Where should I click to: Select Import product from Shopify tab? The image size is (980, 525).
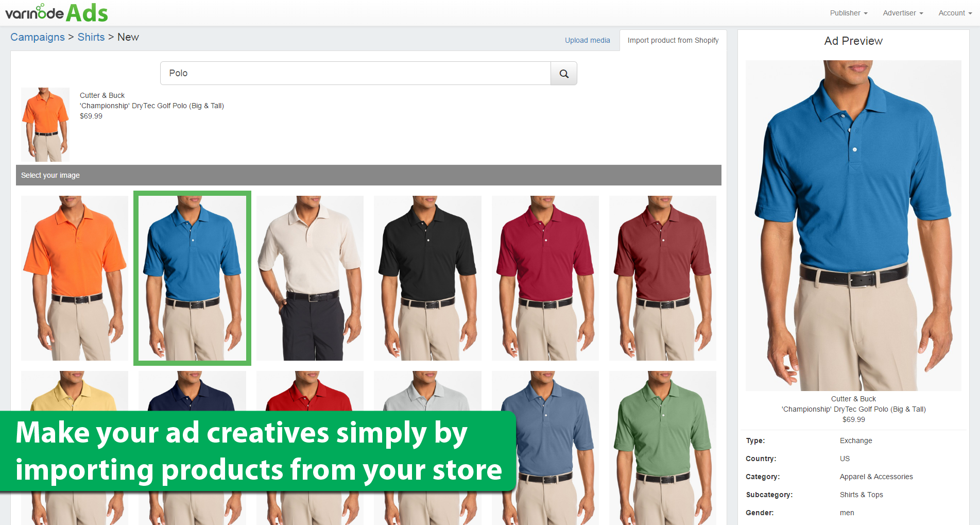click(x=673, y=40)
